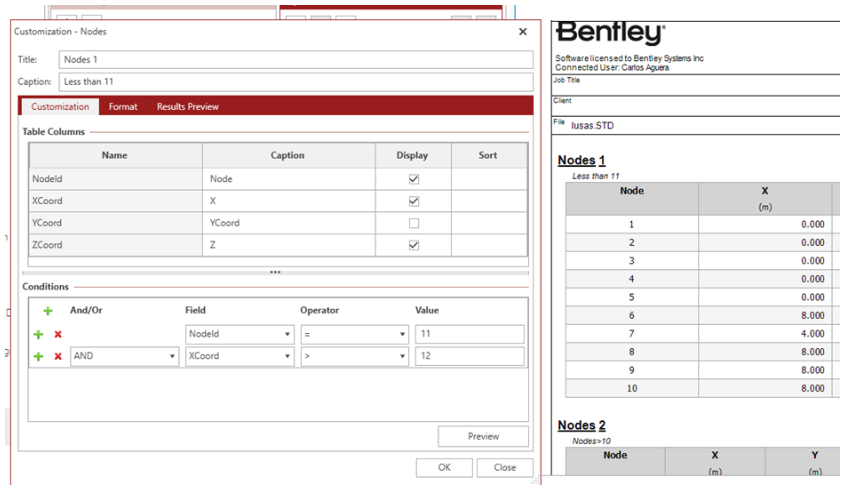Image resolution: width=850 pixels, height=487 pixels.
Task: Switch to the Format tab
Action: (x=123, y=107)
